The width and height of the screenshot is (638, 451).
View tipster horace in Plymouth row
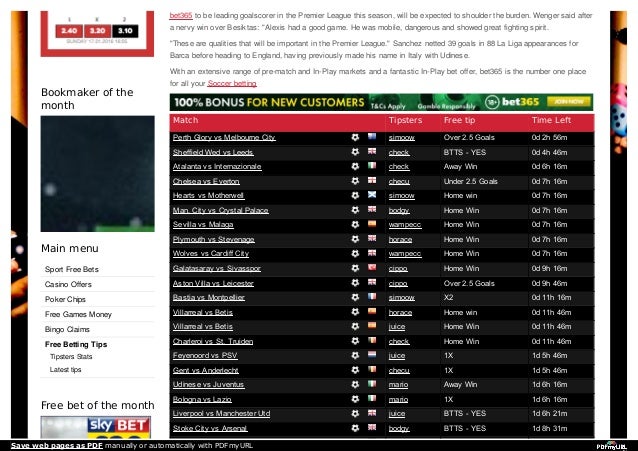click(400, 239)
